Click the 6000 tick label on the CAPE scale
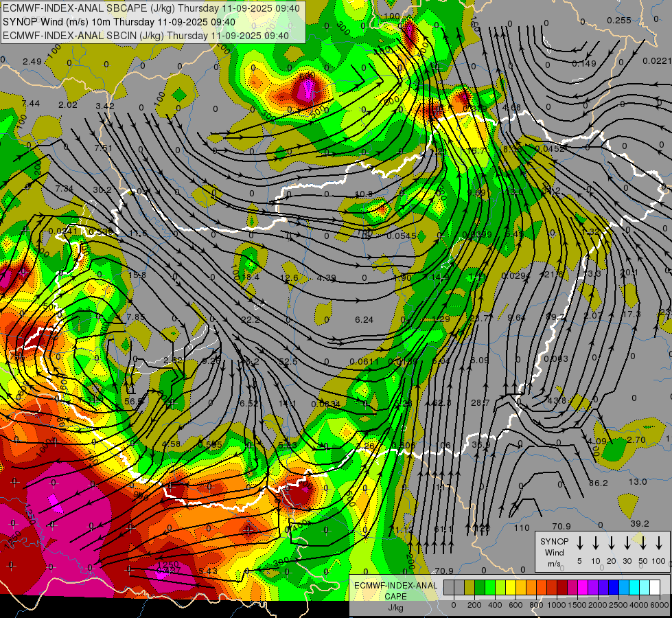The image size is (672, 618). click(x=659, y=605)
